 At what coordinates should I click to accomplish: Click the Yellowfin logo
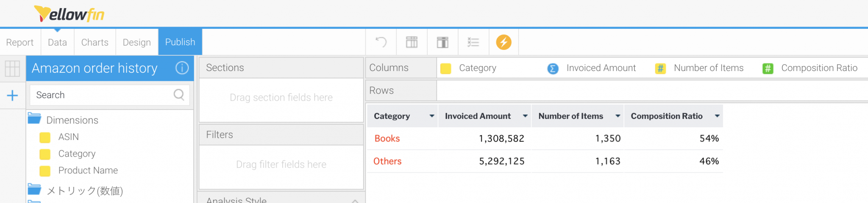69,14
